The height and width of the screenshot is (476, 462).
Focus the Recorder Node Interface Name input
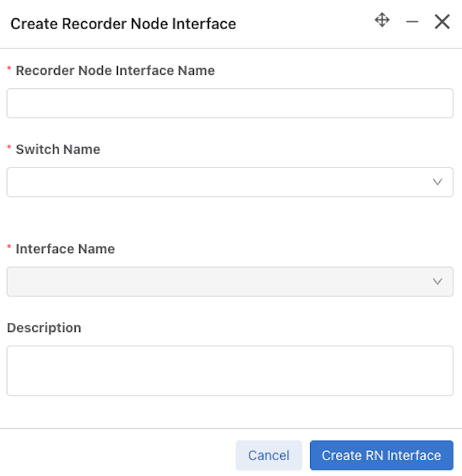[x=230, y=103]
